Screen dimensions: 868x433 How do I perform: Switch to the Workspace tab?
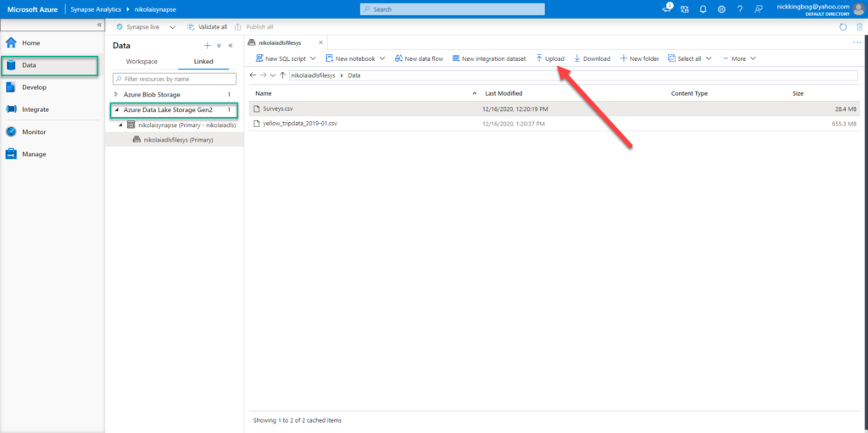(x=142, y=62)
